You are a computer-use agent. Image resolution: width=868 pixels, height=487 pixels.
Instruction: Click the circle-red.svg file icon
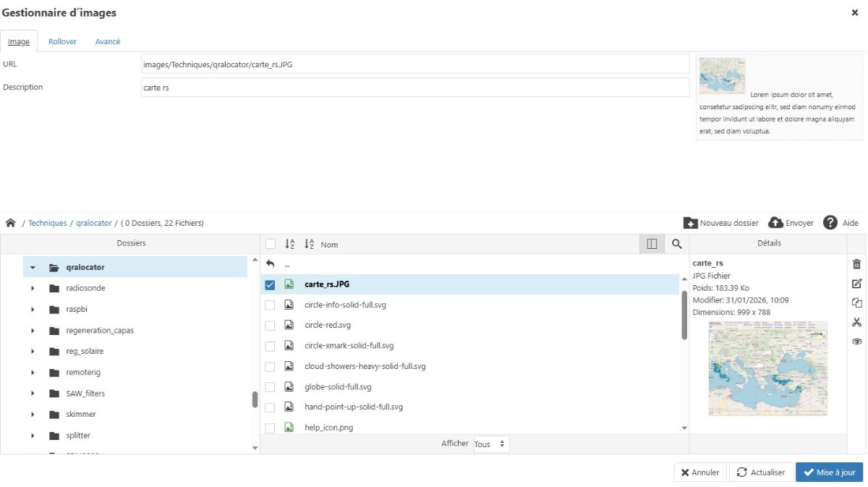(x=289, y=326)
